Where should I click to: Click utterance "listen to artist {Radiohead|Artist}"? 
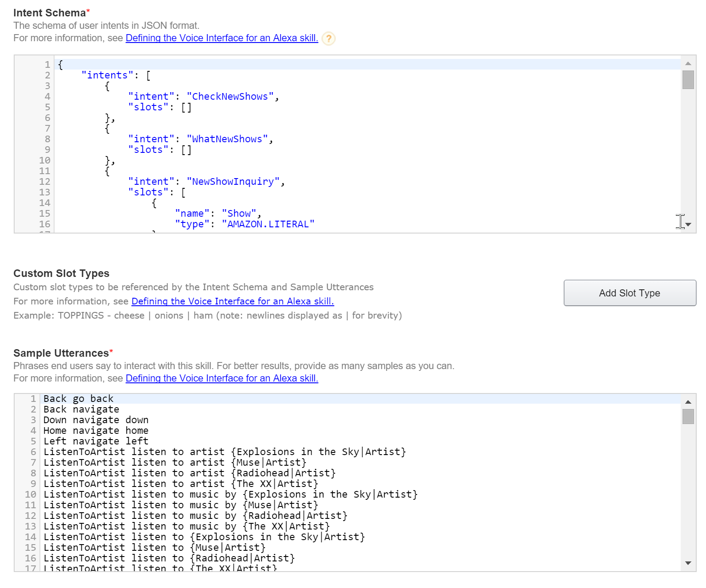[190, 473]
